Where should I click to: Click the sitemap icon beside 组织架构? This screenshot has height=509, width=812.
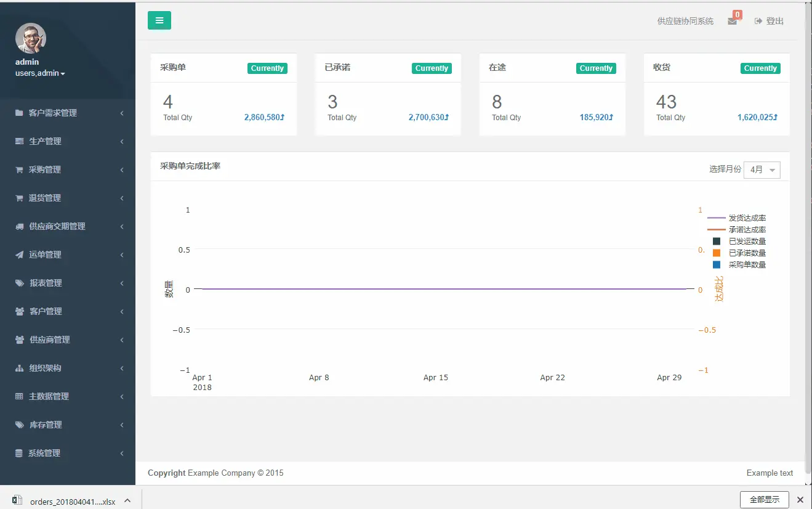(19, 368)
